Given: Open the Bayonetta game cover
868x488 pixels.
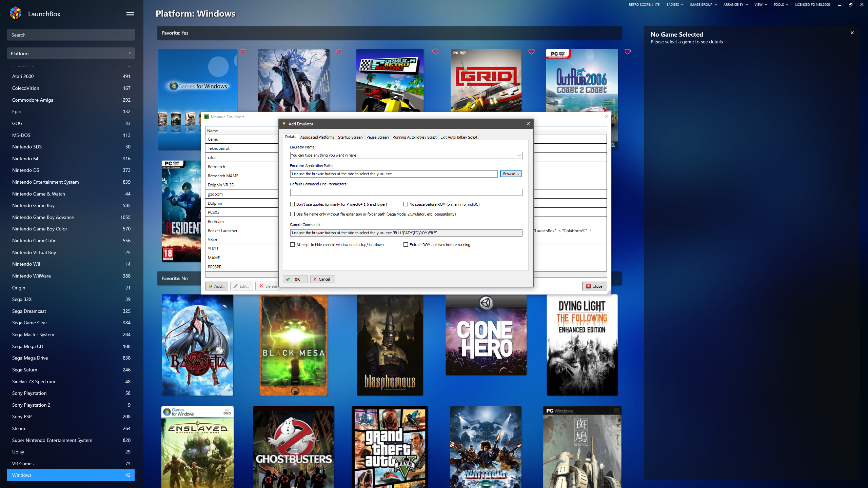Looking at the screenshot, I should 197,345.
